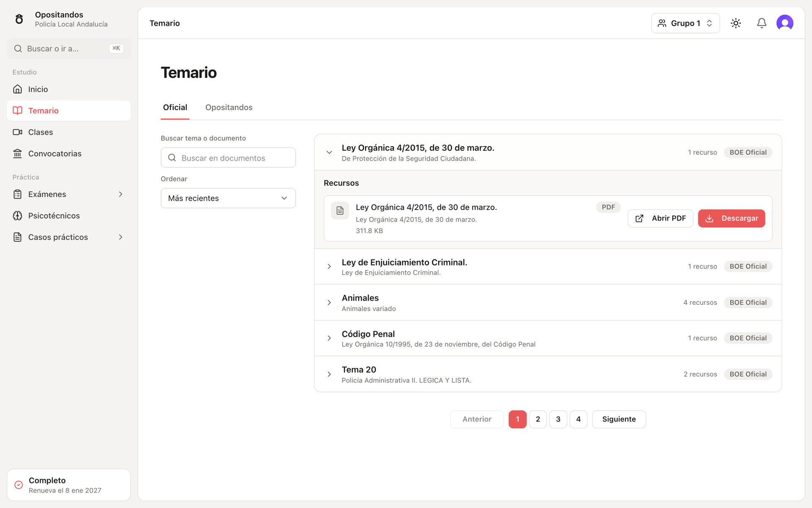Go to page 2
Screen dimensions: 812x508
pyautogui.click(x=538, y=419)
